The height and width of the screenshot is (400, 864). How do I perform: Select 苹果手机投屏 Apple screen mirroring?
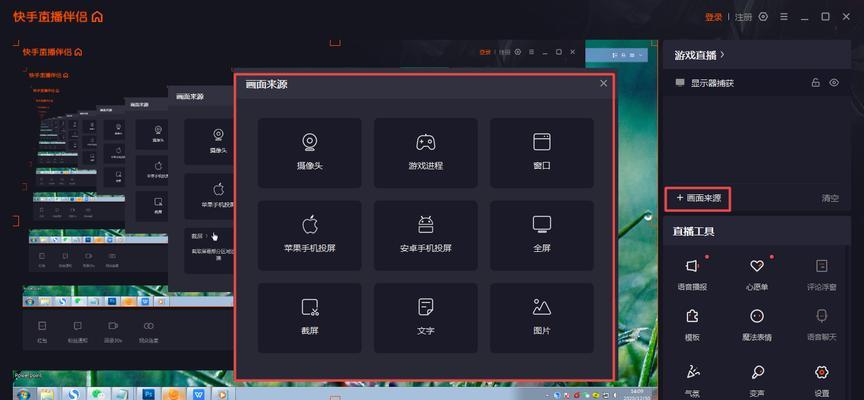coord(310,235)
